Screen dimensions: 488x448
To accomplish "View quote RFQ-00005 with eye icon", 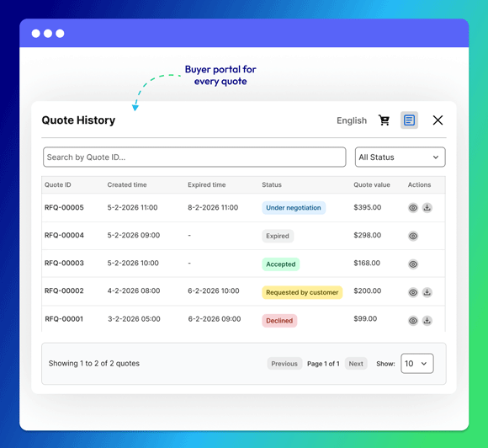I will 413,208.
